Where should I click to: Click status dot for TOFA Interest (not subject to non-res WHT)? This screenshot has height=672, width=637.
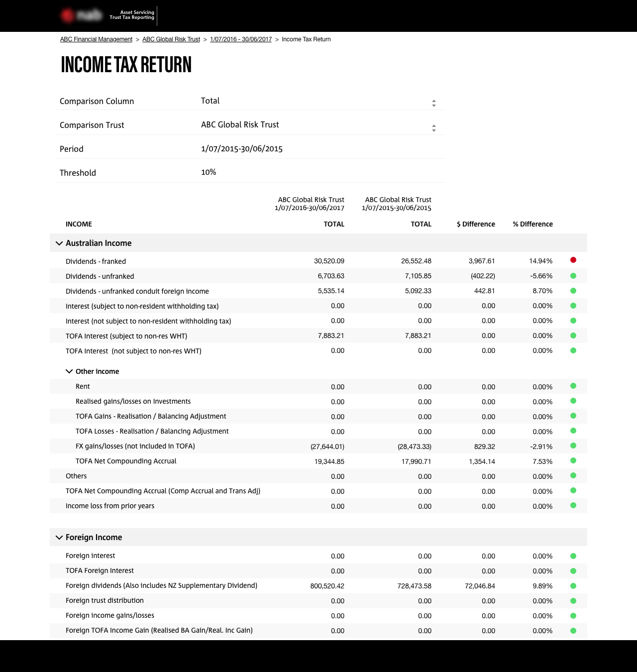tap(573, 350)
